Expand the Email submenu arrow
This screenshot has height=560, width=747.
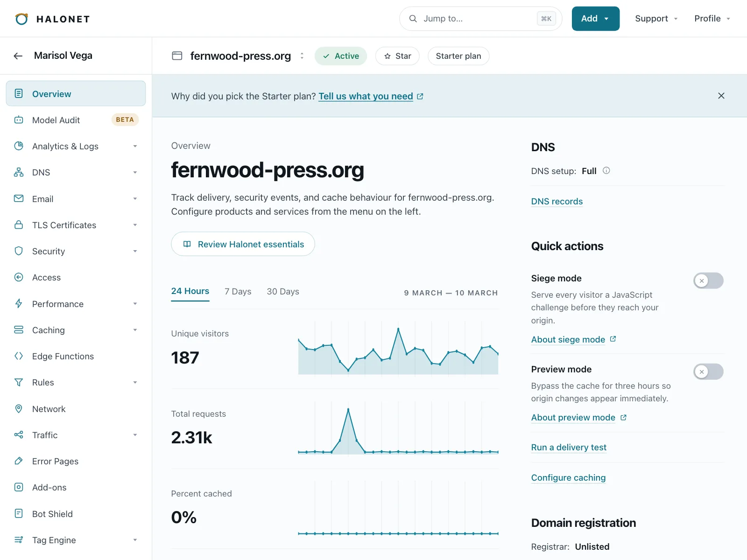click(x=135, y=199)
